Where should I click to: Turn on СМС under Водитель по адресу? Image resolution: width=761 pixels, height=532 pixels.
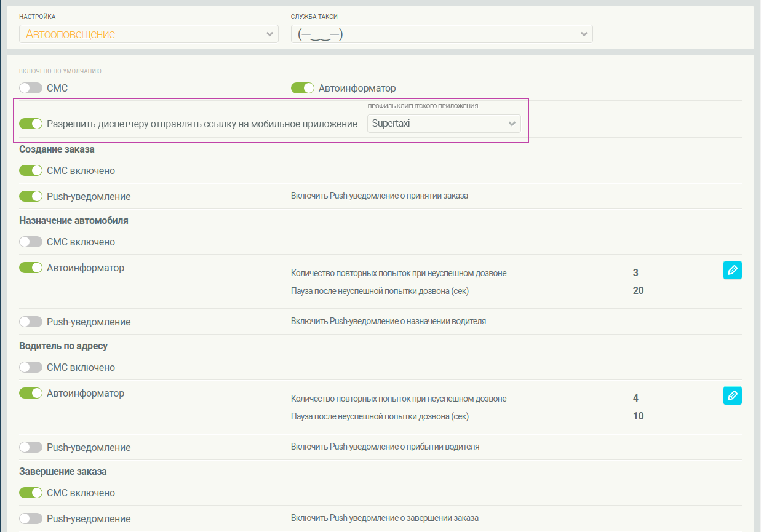point(31,368)
